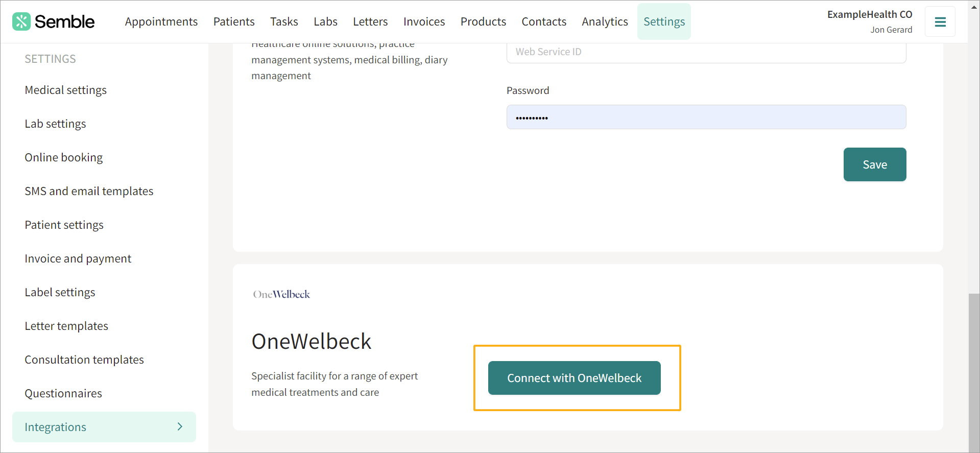Switch to the Labs tab
Viewport: 980px width, 453px height.
click(x=325, y=21)
